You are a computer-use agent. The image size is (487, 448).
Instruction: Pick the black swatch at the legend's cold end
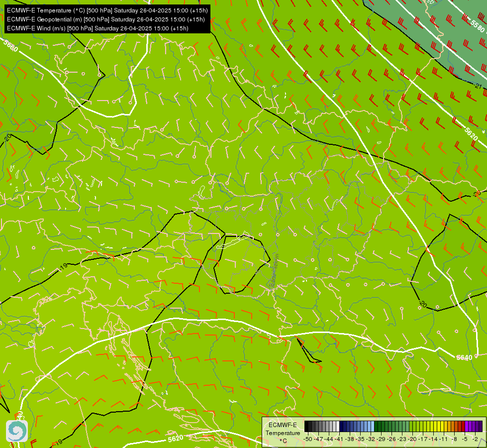point(306,426)
